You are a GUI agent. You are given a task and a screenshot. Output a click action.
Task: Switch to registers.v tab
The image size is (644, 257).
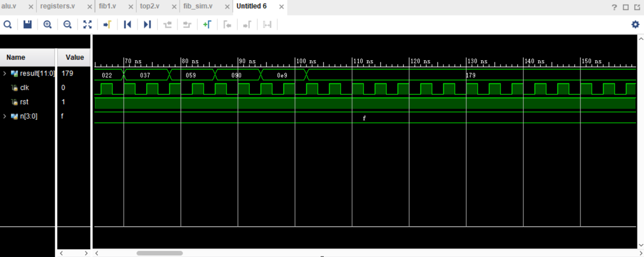pos(57,6)
